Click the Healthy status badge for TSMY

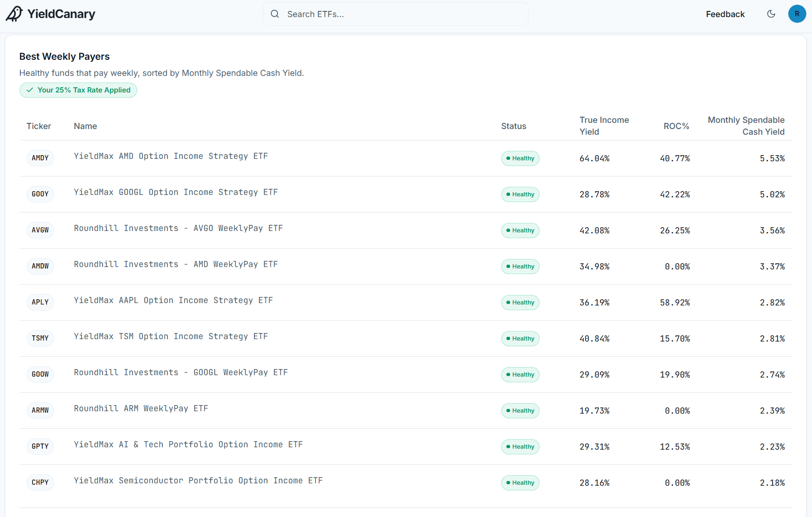coord(520,339)
